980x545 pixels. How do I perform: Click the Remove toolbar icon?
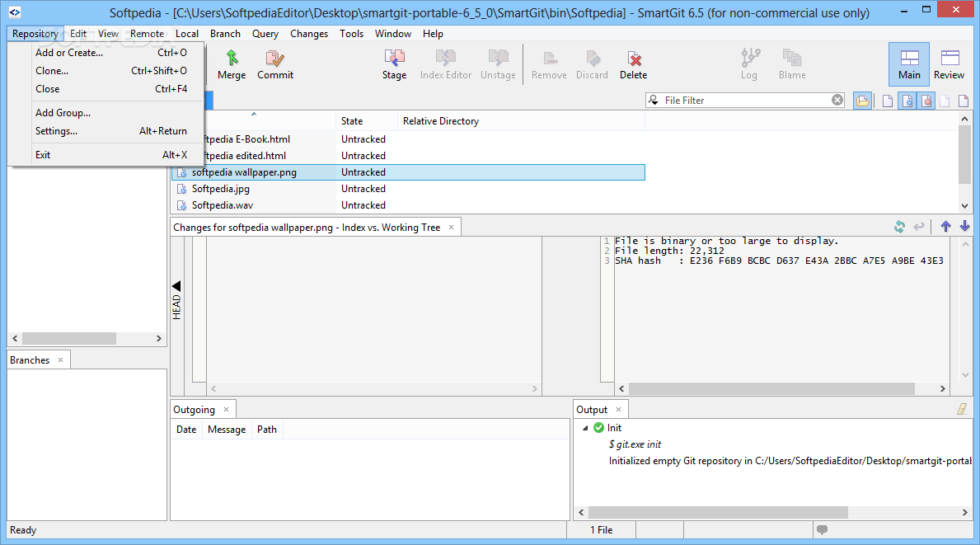pyautogui.click(x=550, y=58)
